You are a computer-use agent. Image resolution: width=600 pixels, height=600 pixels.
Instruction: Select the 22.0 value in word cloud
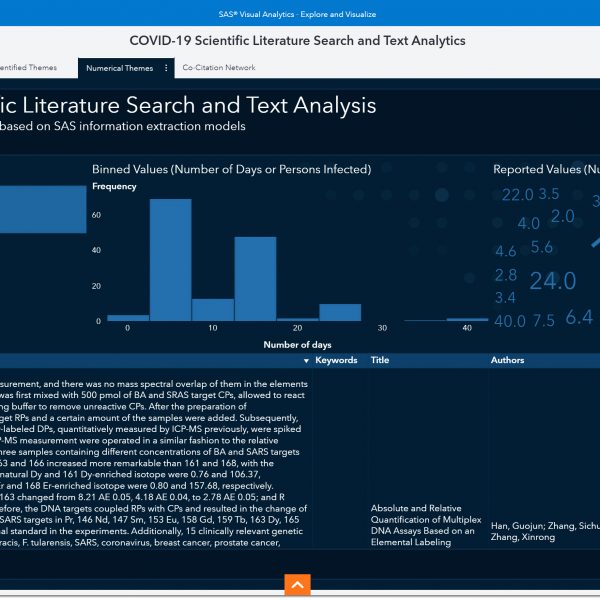(x=517, y=195)
